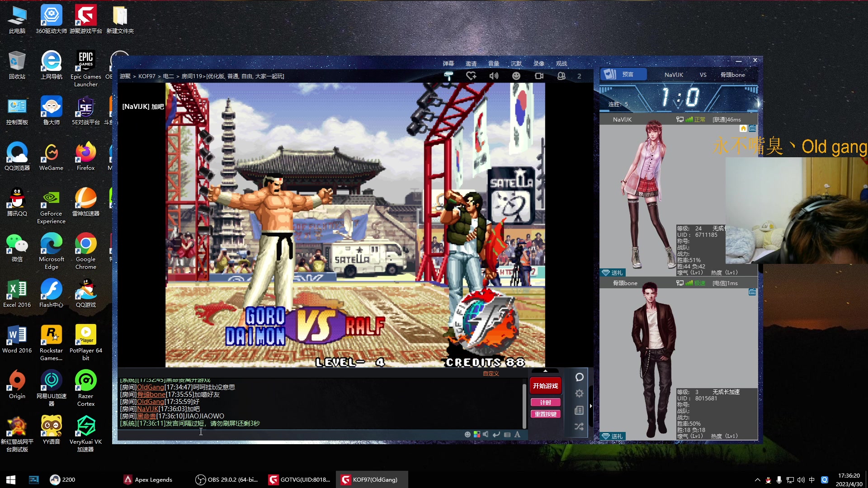Click the 游聚 breadcrumb in room path
Viewport: 868px width, 488px height.
point(125,76)
